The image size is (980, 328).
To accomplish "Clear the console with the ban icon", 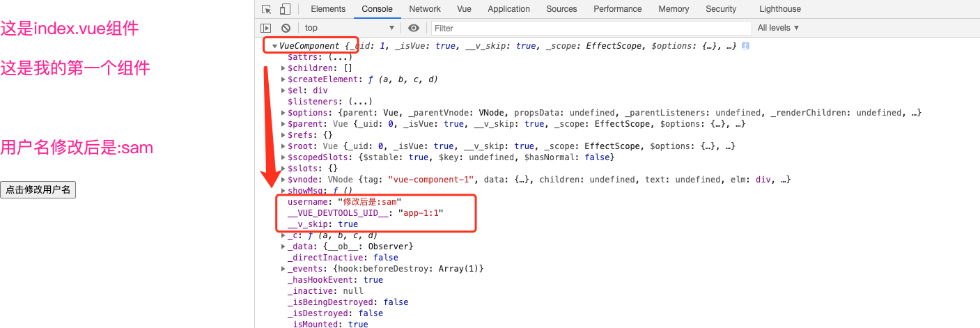I will [x=286, y=28].
